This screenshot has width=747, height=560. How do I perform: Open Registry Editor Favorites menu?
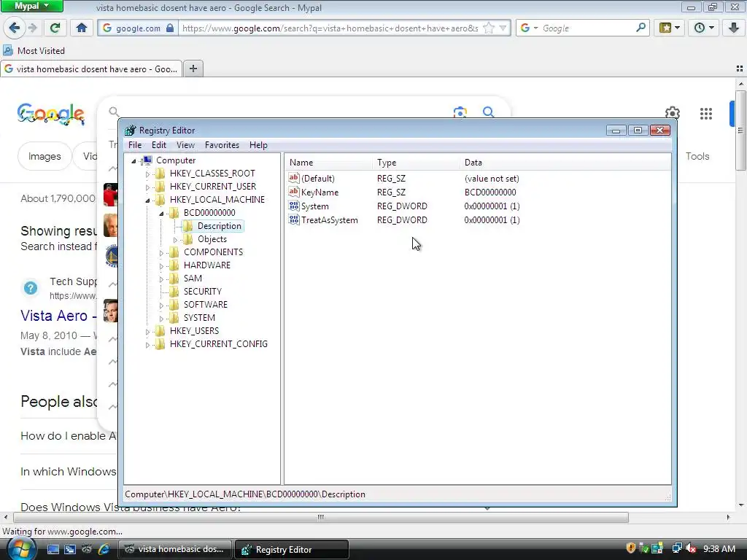(x=222, y=145)
